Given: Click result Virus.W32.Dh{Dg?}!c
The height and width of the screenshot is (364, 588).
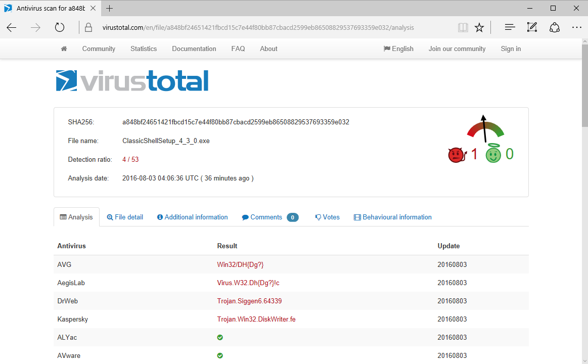Looking at the screenshot, I should coord(248,283).
